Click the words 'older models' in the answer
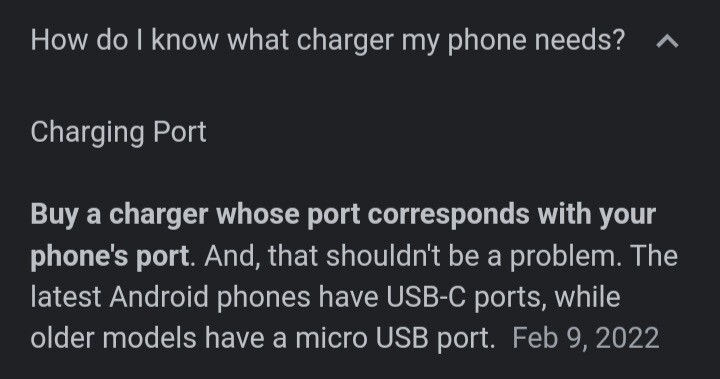This screenshot has width=720, height=379. point(113,339)
